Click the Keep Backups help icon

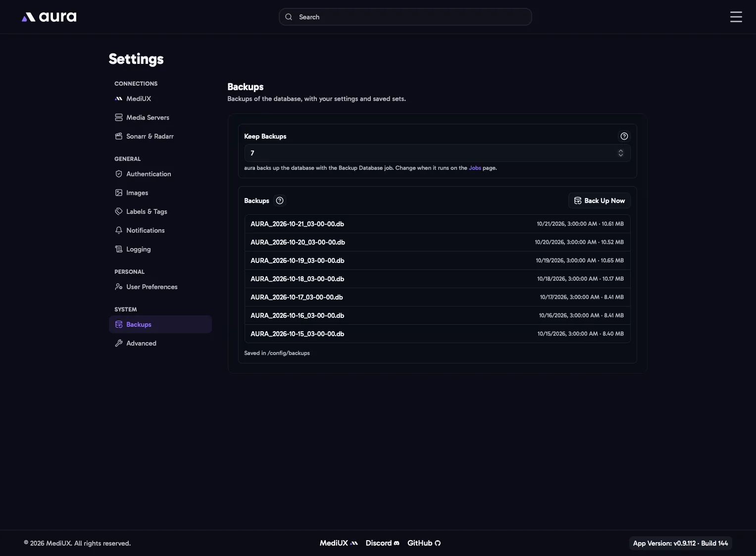pos(624,136)
